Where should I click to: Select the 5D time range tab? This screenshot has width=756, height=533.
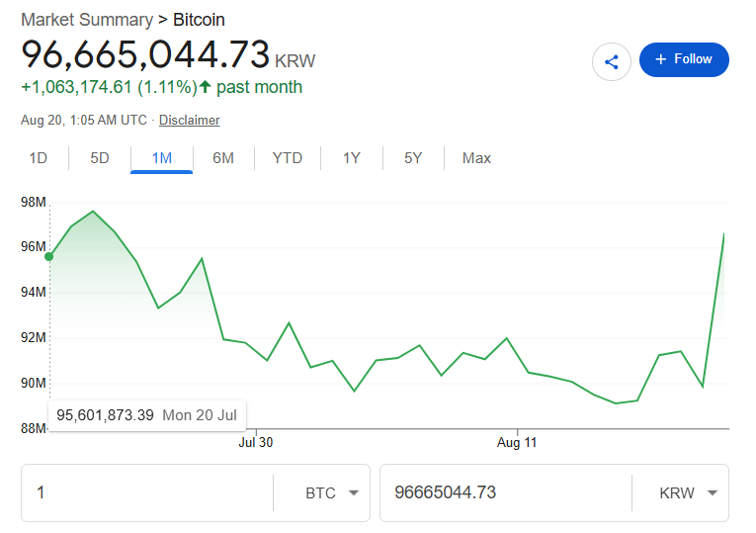pyautogui.click(x=100, y=158)
